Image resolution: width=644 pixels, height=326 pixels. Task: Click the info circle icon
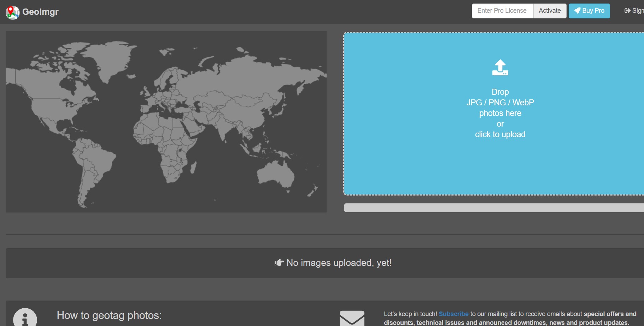[x=25, y=317]
